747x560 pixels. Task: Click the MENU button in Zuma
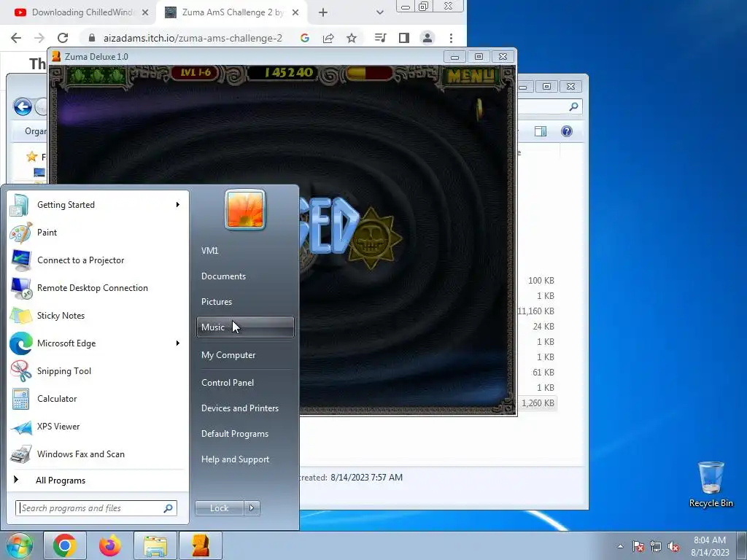point(471,75)
